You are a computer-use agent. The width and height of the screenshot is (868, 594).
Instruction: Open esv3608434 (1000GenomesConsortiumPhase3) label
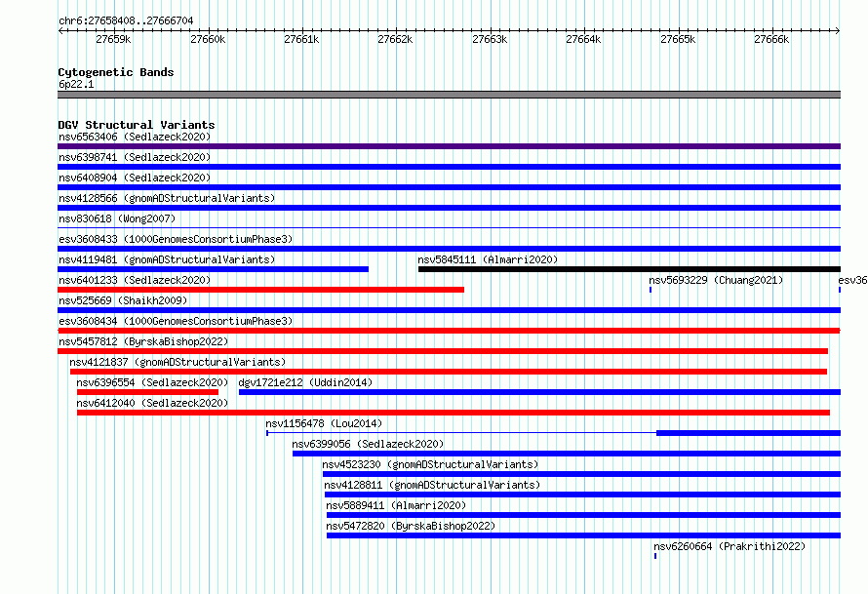coord(176,321)
